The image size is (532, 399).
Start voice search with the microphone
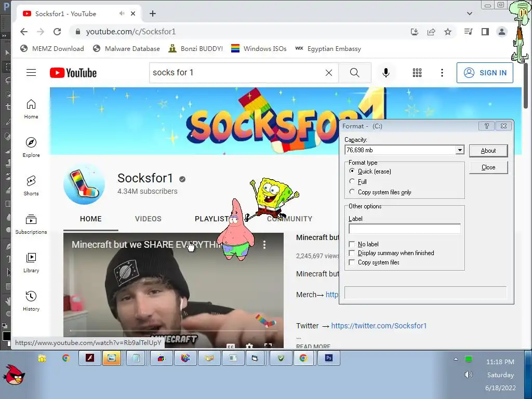386,73
